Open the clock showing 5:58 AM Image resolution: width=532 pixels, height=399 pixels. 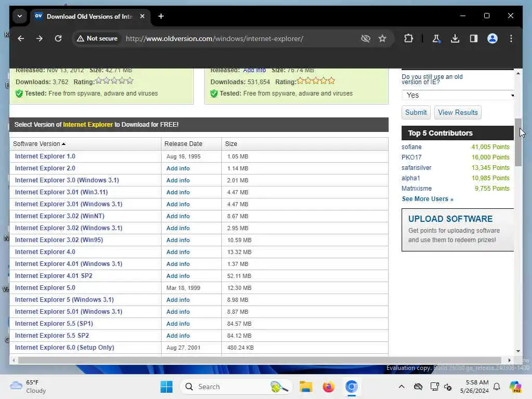(x=474, y=387)
